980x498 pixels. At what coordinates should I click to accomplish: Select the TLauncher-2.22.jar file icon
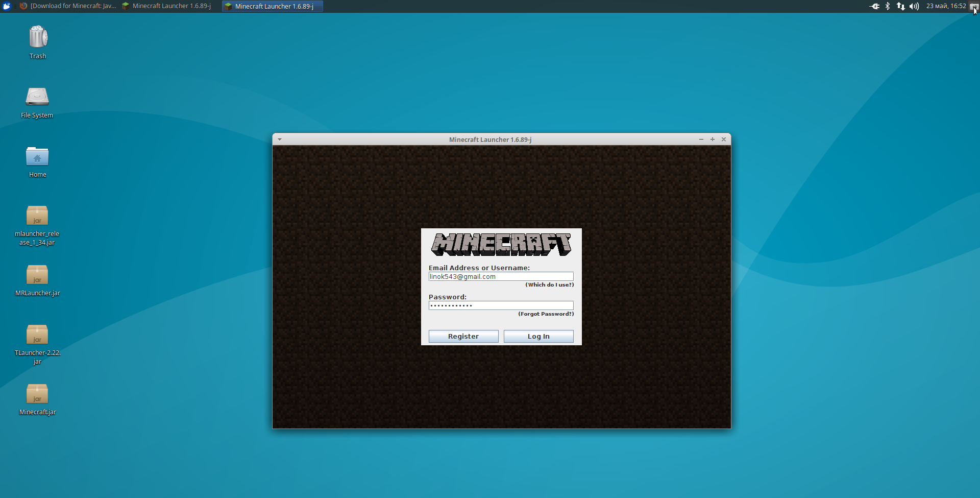[x=37, y=335]
